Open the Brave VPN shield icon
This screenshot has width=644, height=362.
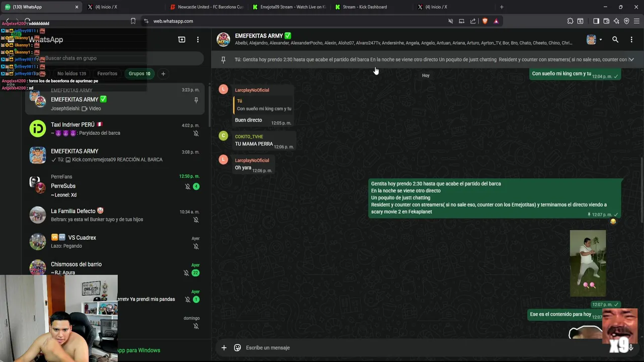click(626, 21)
